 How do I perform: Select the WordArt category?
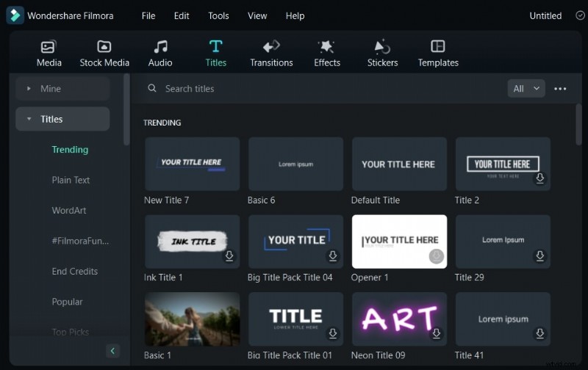69,211
